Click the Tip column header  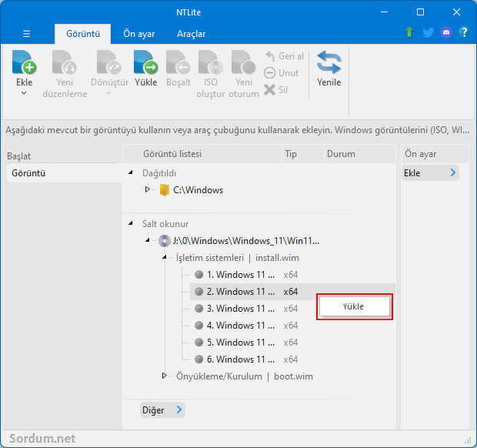(x=302, y=154)
